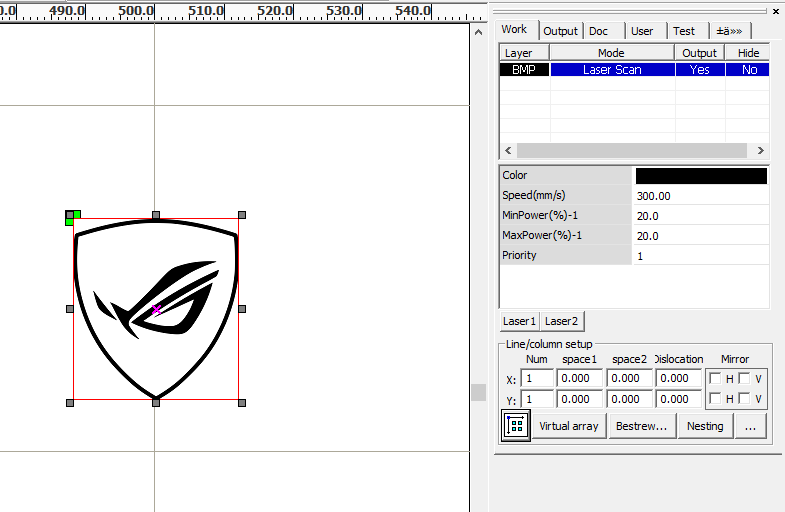The height and width of the screenshot is (512, 785).
Task: Click the Y space2 input field
Action: click(630, 399)
